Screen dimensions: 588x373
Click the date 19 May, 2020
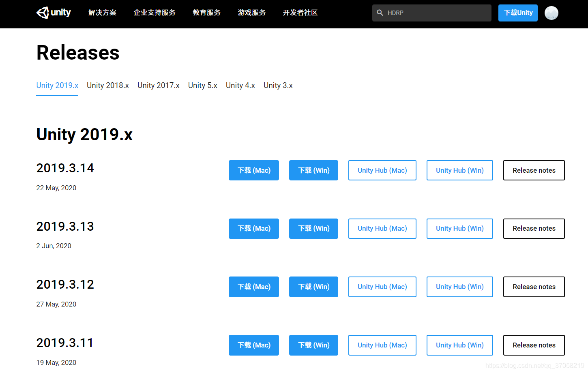(x=56, y=362)
